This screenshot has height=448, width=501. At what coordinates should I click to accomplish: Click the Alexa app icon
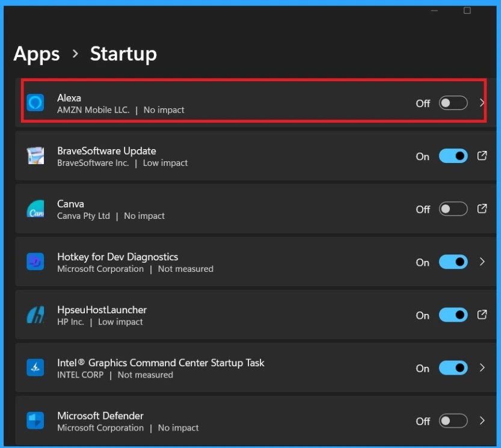tap(35, 102)
